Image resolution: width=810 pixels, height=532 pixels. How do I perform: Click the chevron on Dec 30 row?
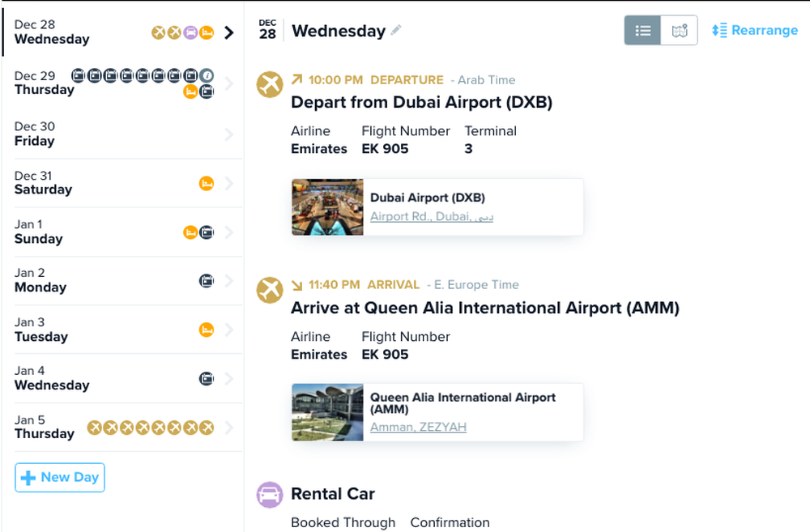click(229, 134)
